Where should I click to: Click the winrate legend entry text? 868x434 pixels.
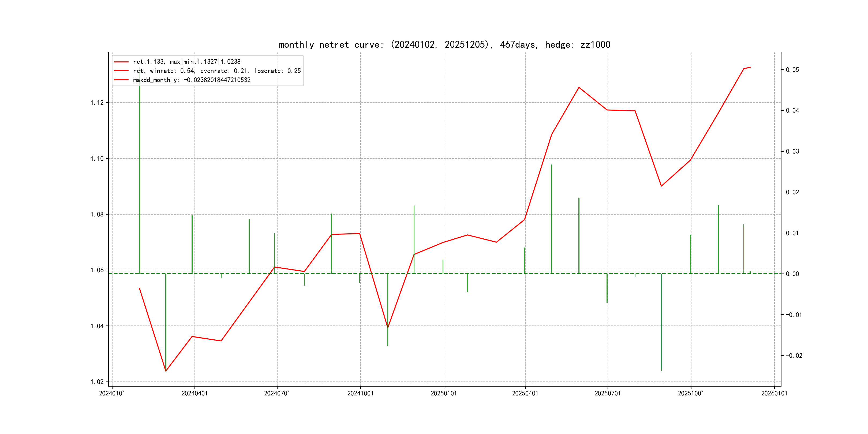(217, 71)
